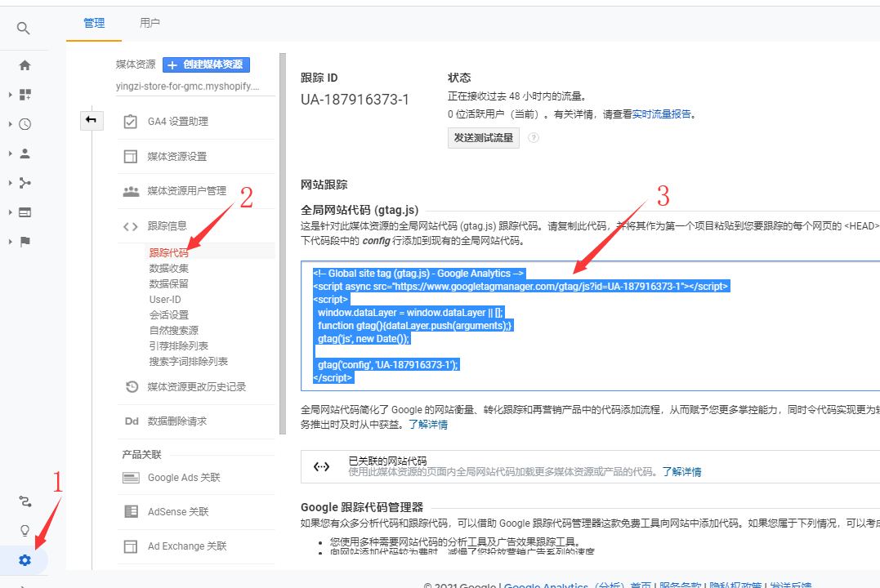
Task: Click the AdSense 关联 icon
Action: tap(131, 512)
